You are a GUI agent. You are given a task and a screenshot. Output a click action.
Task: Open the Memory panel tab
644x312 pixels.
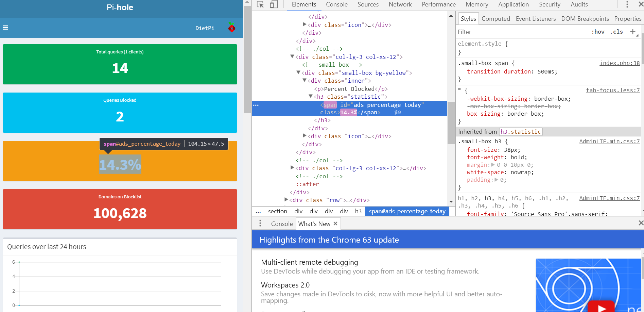[x=477, y=4]
